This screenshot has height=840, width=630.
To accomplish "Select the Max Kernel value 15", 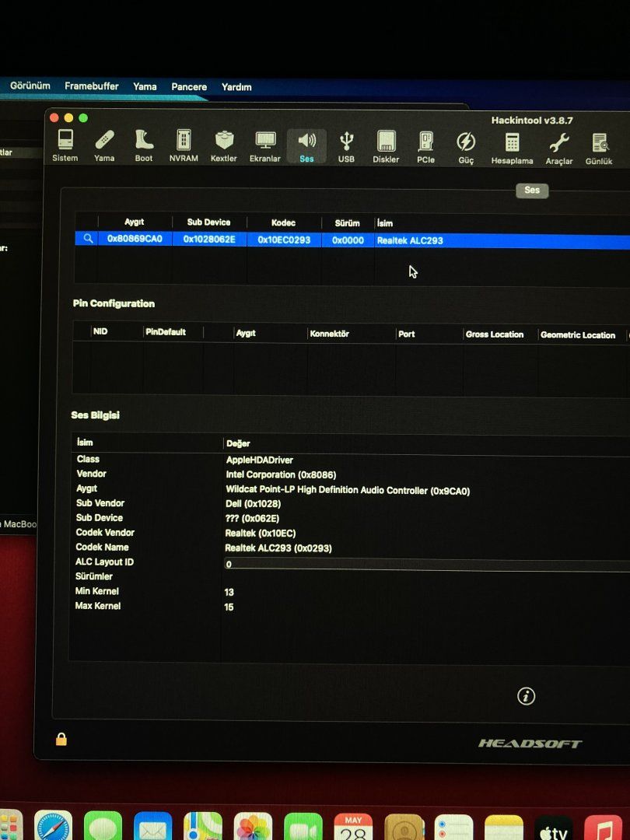I will click(229, 607).
